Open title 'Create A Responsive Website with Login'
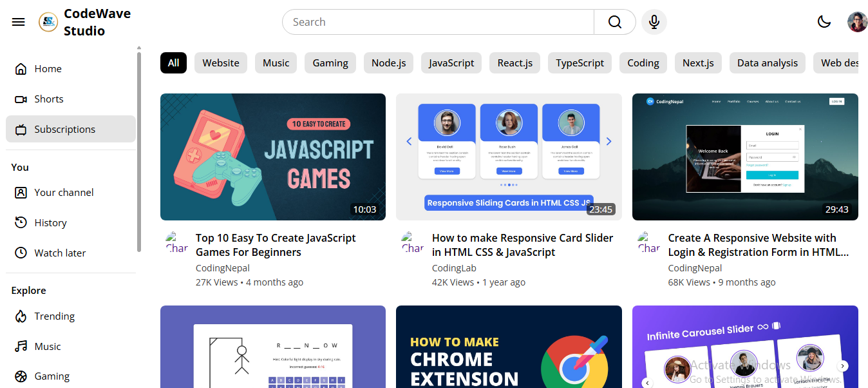The height and width of the screenshot is (388, 868). (x=759, y=245)
